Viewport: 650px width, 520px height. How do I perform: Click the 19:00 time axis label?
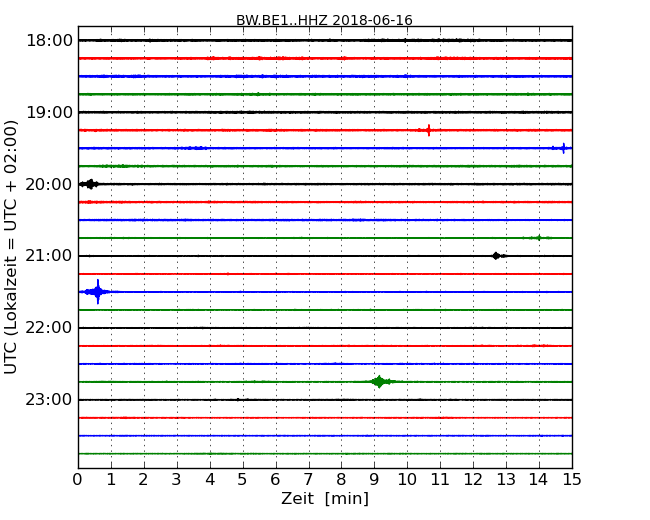coord(49,112)
